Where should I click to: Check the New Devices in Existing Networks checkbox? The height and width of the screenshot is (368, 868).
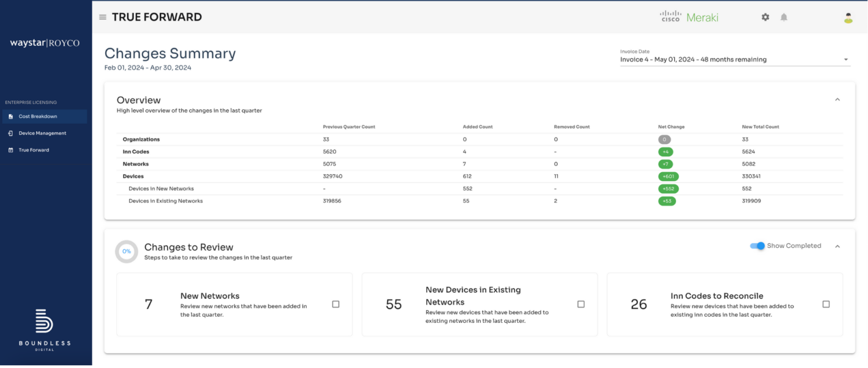(x=581, y=304)
